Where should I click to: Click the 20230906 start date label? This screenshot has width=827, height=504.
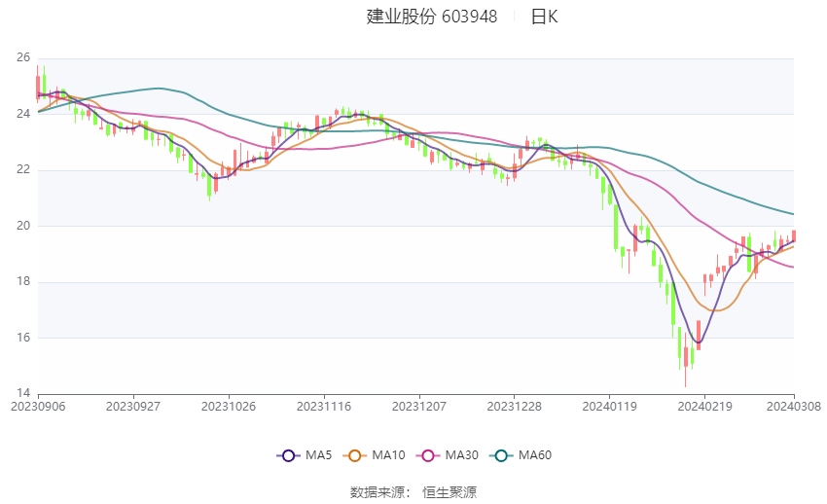click(39, 406)
